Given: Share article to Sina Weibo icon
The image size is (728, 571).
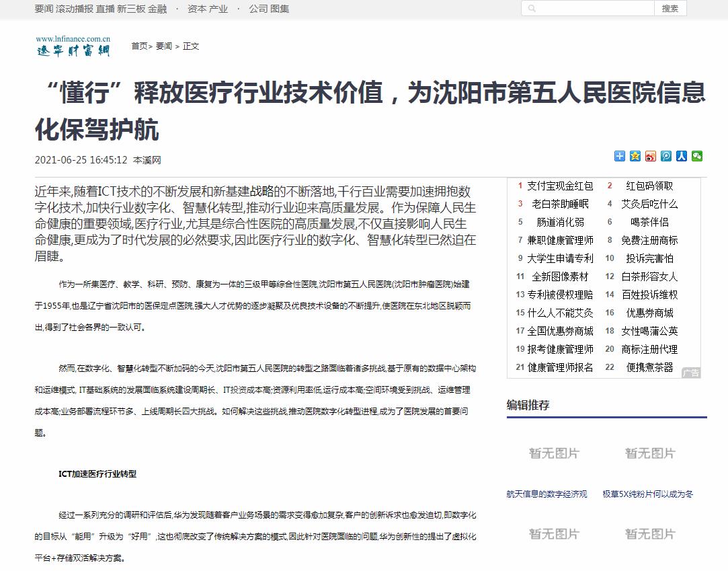Looking at the screenshot, I should [x=651, y=156].
